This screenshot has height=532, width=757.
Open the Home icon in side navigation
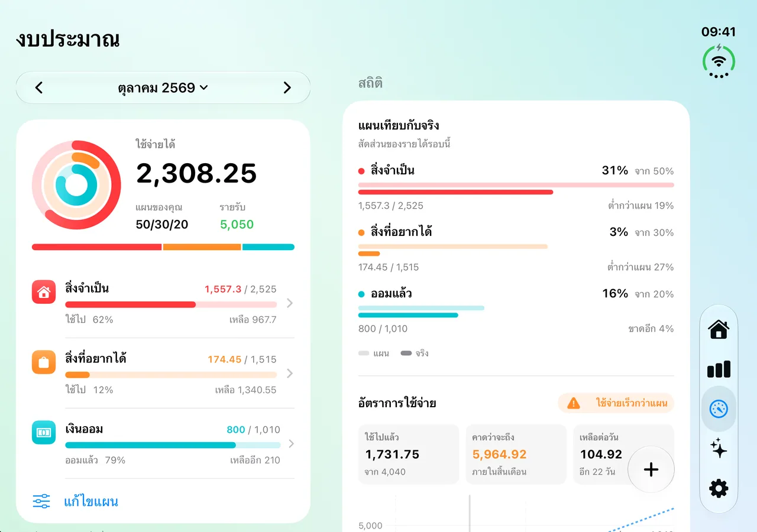719,329
